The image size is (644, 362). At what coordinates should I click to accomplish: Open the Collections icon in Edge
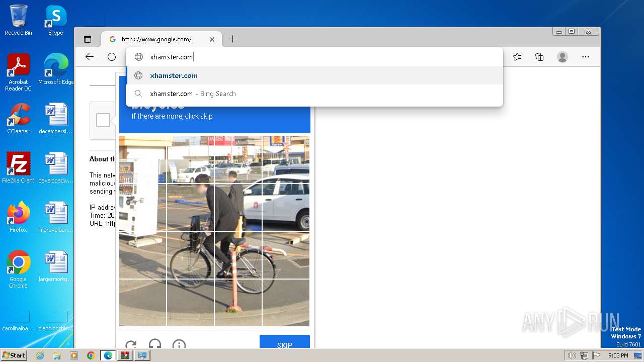click(x=539, y=57)
